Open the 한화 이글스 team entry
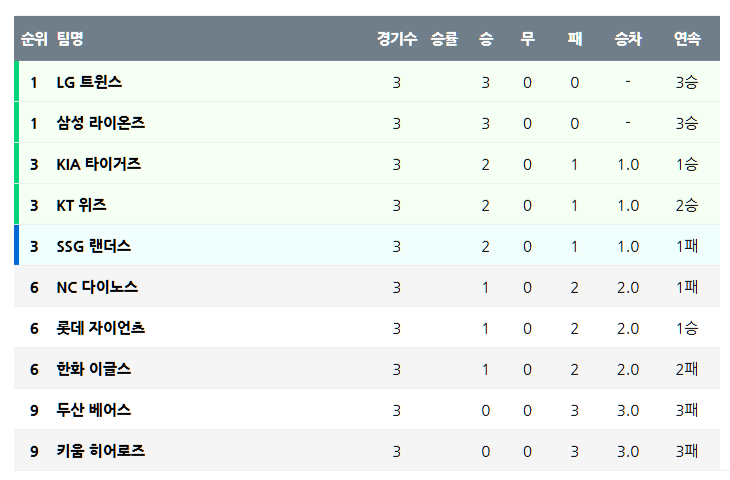 (93, 369)
